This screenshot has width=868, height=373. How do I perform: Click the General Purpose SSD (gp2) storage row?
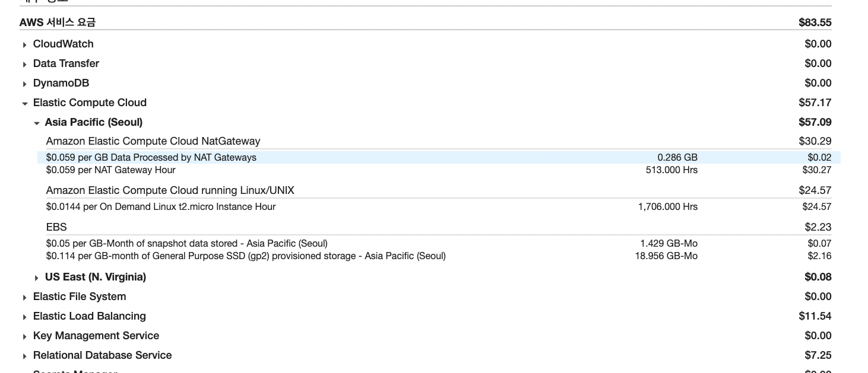[439, 256]
